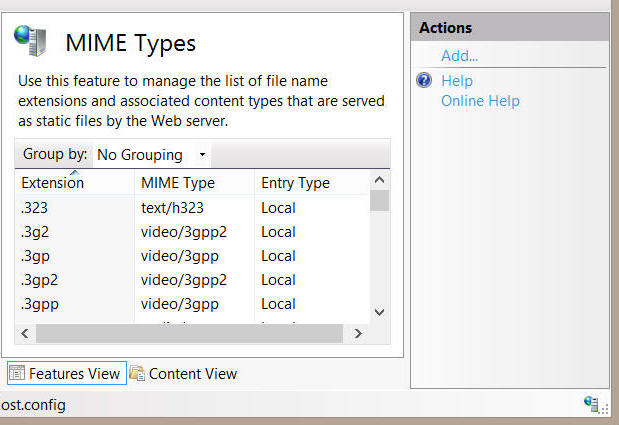Click the status bar network icon
The height and width of the screenshot is (425, 619).
591,404
